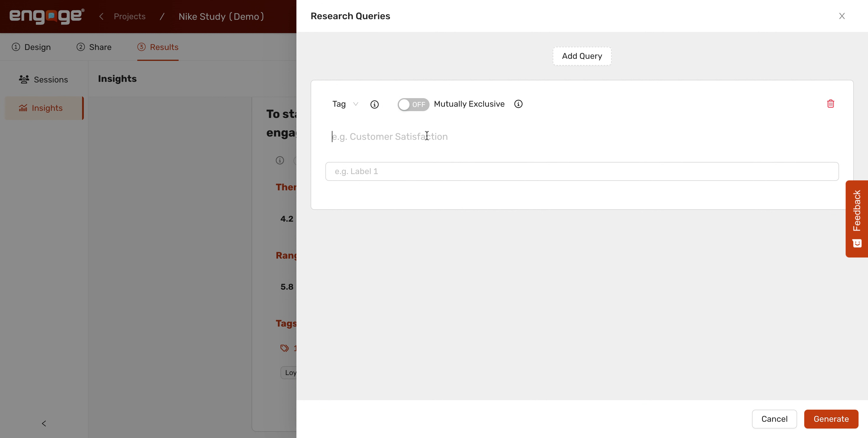This screenshot has width=868, height=438.
Task: Click the Label 1 input field
Action: coord(582,171)
